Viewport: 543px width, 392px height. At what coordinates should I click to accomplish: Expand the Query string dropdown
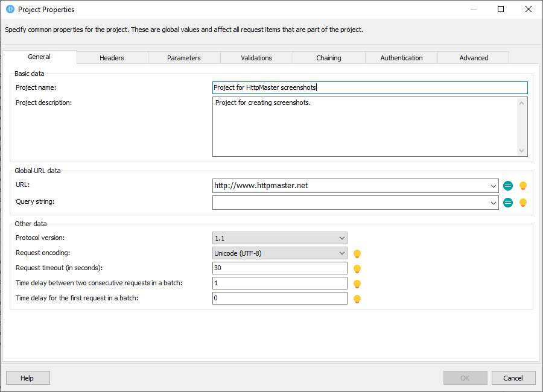[493, 203]
